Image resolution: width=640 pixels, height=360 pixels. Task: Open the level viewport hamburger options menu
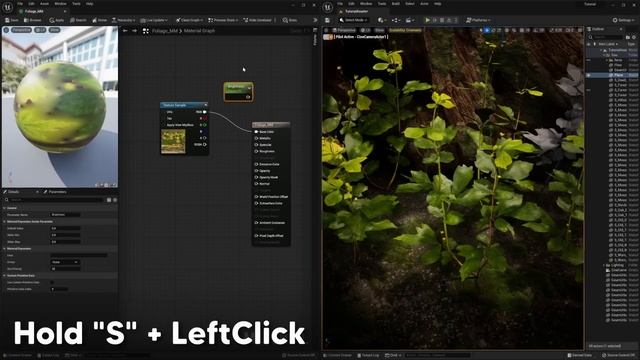coord(326,30)
